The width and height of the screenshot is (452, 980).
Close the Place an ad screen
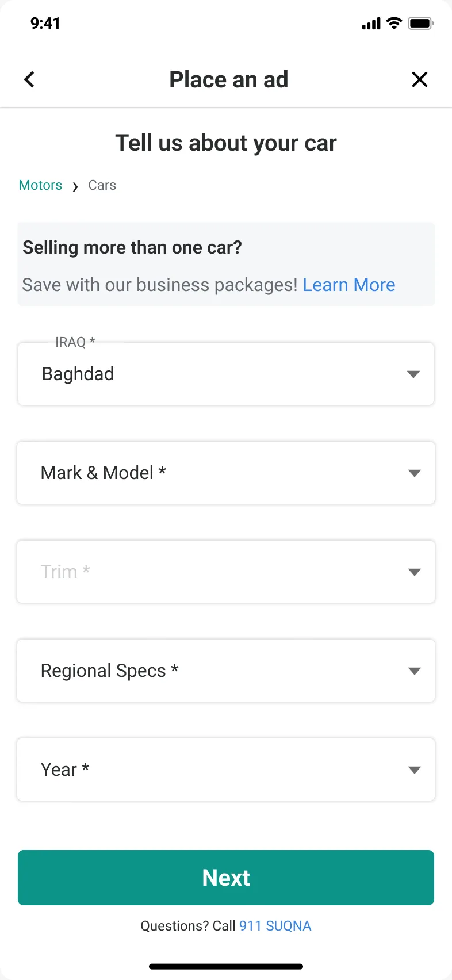[x=420, y=79]
